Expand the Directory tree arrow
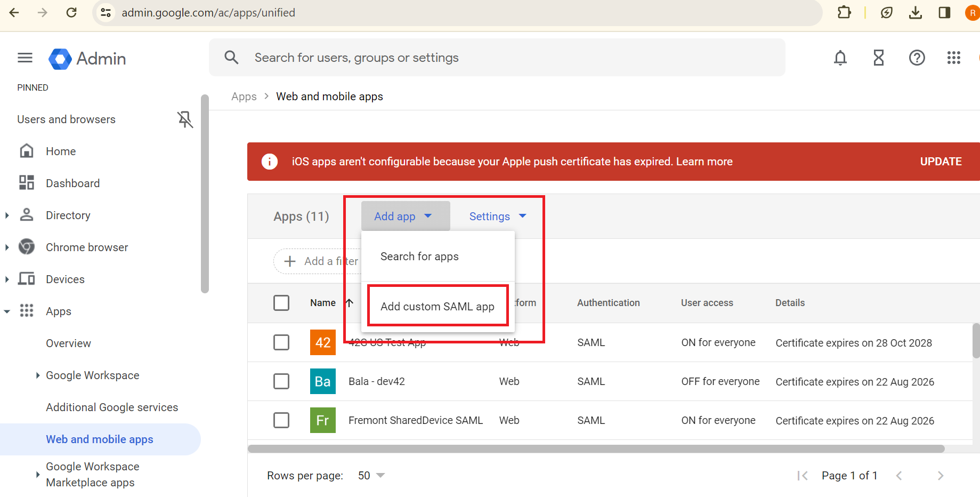The height and width of the screenshot is (497, 980). point(7,215)
